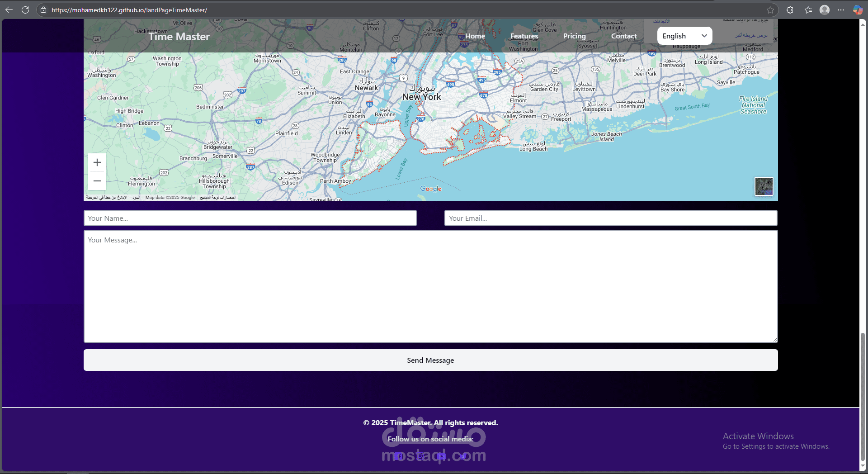Click the Great South Bay map label
Image resolution: width=868 pixels, height=474 pixels.
click(692, 107)
